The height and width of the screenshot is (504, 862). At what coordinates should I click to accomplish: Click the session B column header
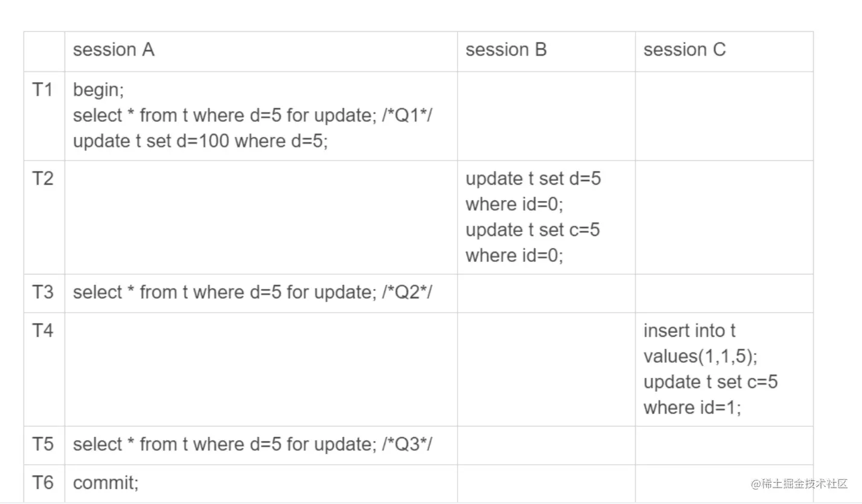pyautogui.click(x=506, y=50)
